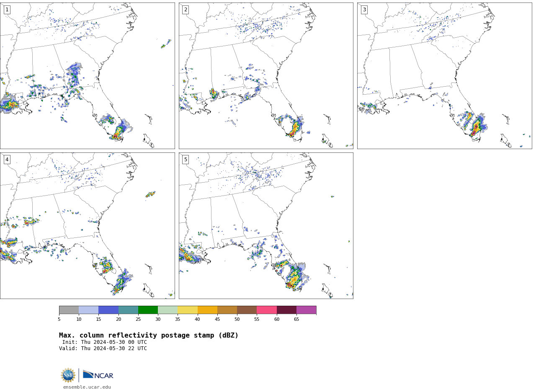Click the panel number 2 label

click(186, 10)
